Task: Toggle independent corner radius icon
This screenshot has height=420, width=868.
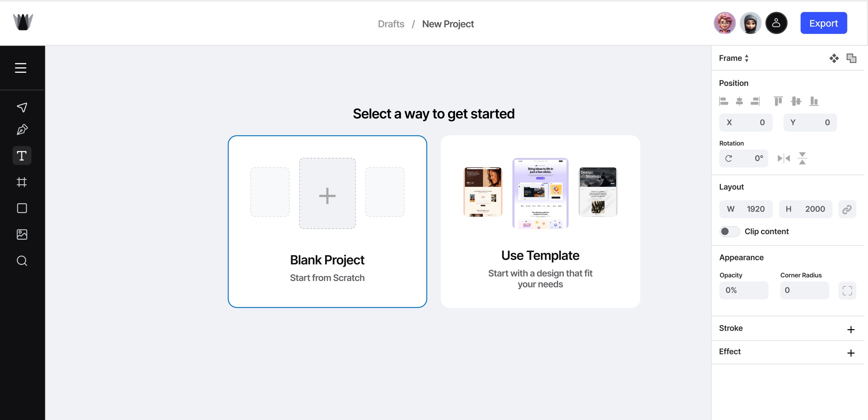Action: pos(847,290)
